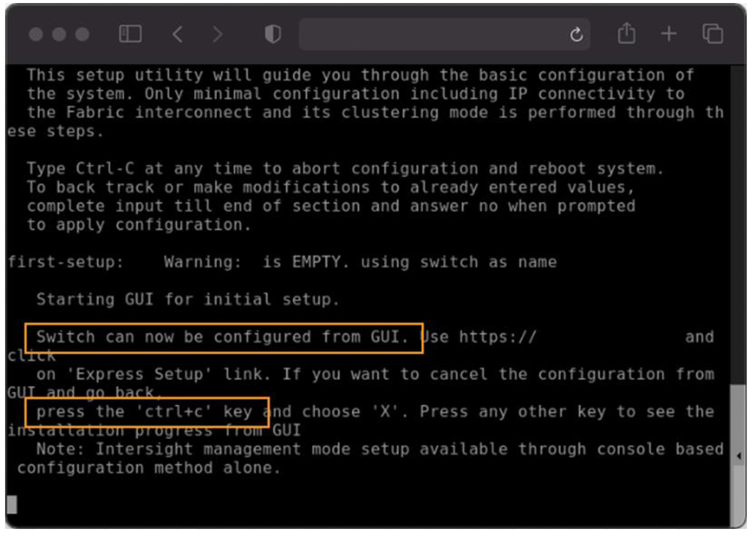Click the small arrow on the scrollbar

pos(739,456)
